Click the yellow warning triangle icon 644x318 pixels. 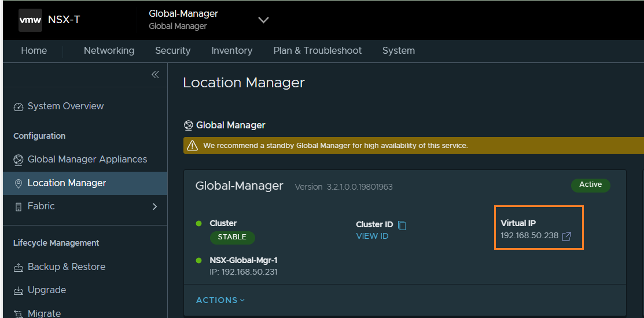coord(193,146)
